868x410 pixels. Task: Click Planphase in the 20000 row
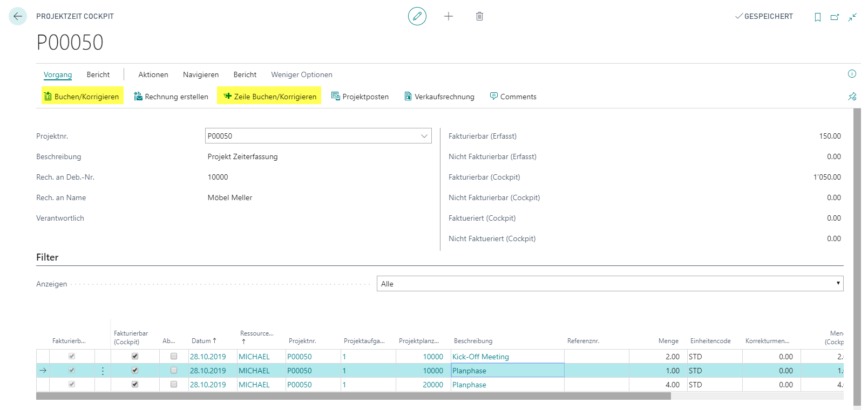pos(469,385)
